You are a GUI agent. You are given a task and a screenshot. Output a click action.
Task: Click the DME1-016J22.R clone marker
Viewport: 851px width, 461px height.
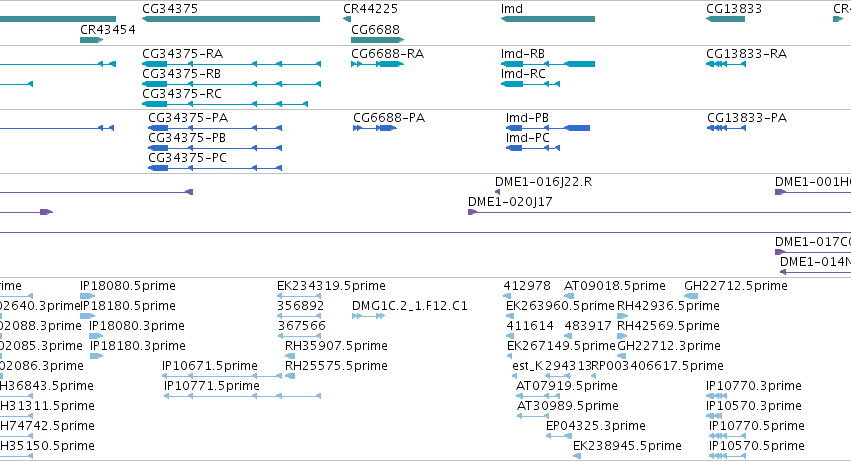point(498,192)
